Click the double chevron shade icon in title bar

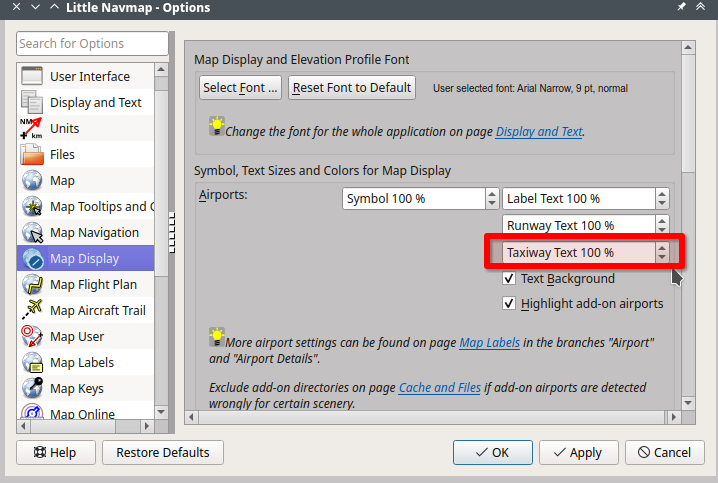coord(701,7)
